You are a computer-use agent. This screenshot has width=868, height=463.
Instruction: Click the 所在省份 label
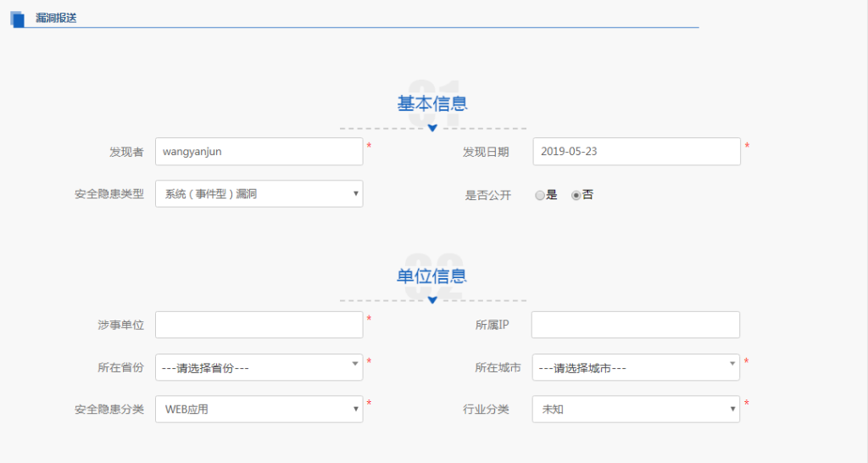click(x=120, y=368)
